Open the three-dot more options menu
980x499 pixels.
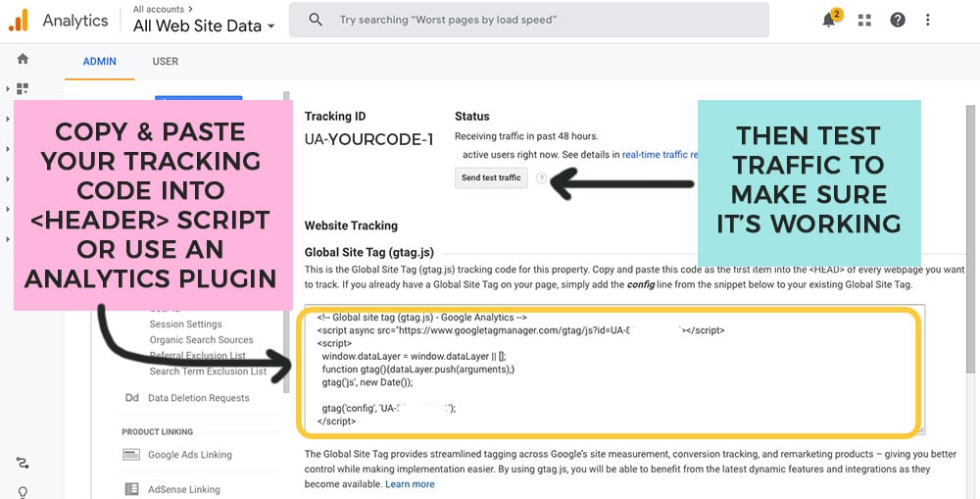pos(927,20)
